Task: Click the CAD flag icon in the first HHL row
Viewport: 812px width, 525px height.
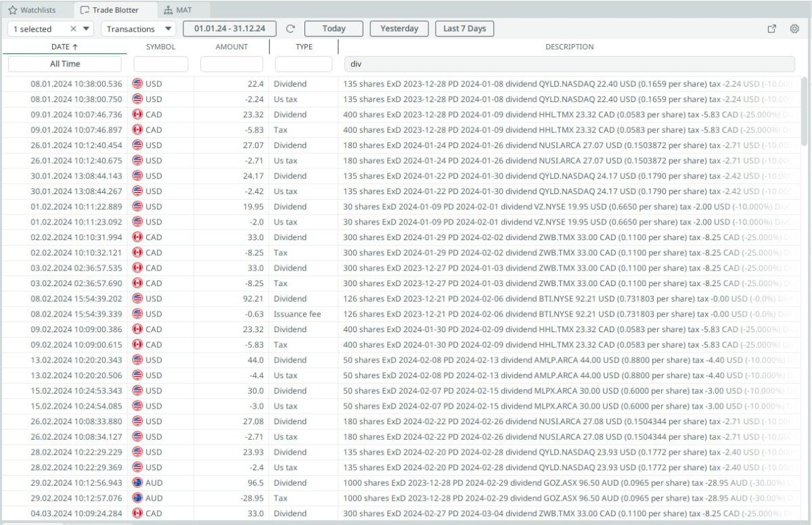Action: [137, 114]
